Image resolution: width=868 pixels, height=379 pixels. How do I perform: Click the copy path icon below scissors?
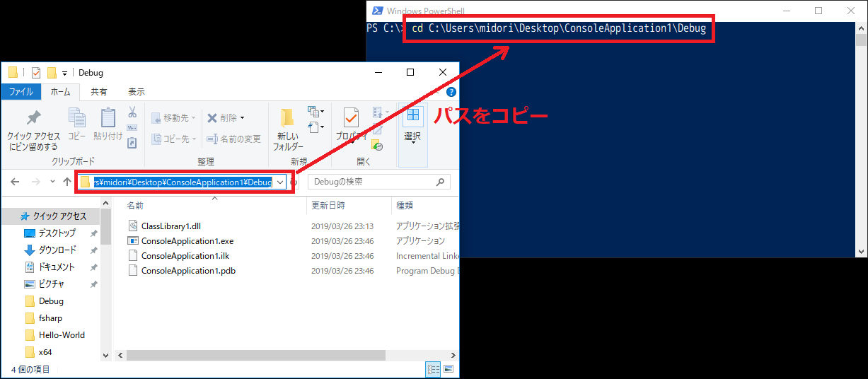point(132,128)
